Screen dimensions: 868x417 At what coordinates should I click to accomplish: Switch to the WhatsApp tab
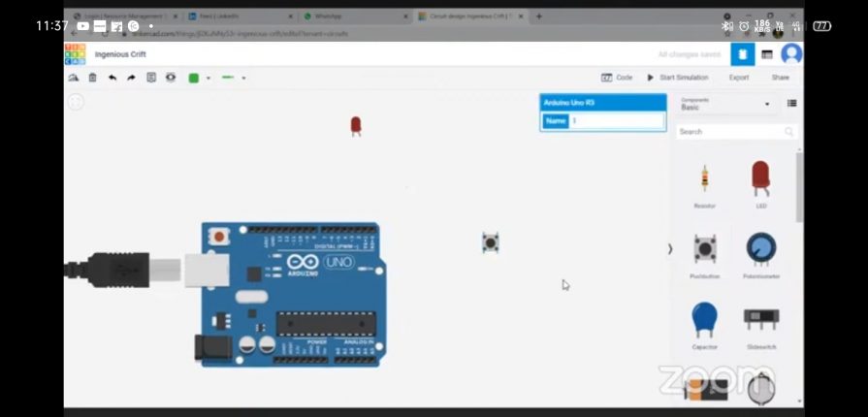354,16
